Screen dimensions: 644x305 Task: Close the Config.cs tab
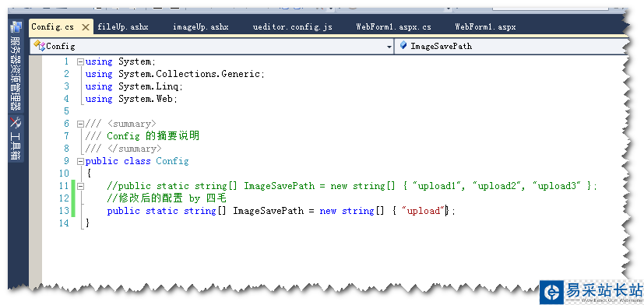coord(86,27)
